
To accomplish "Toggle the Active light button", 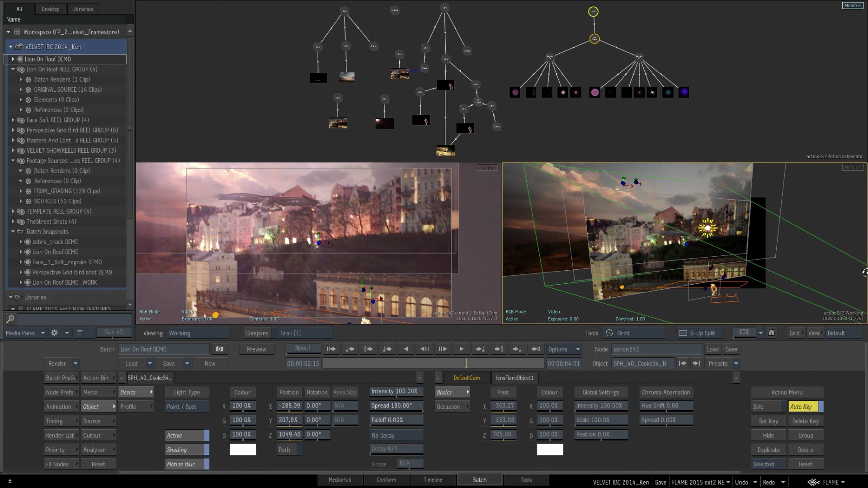I will click(187, 436).
